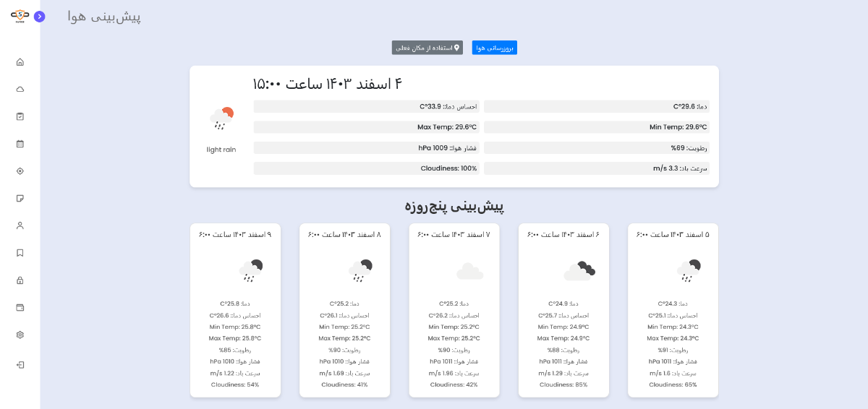Click the Cloudiness: 42% value
This screenshot has height=409, width=868.
pos(454,384)
